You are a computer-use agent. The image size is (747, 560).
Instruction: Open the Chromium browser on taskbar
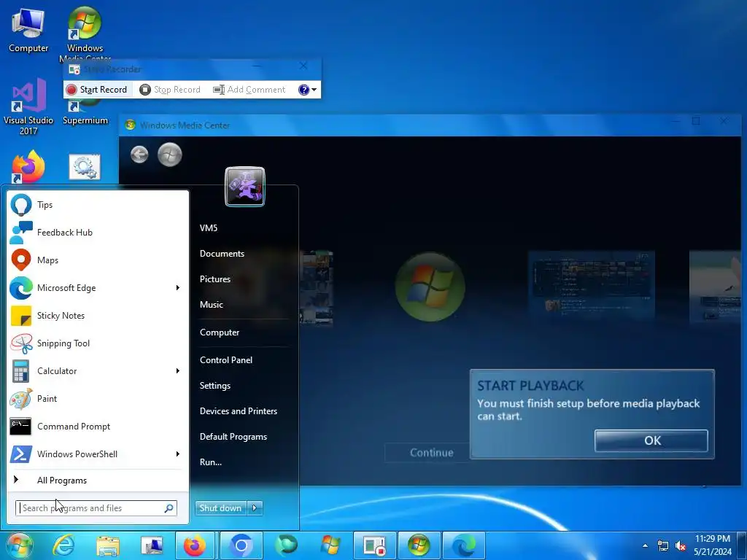[x=241, y=545]
